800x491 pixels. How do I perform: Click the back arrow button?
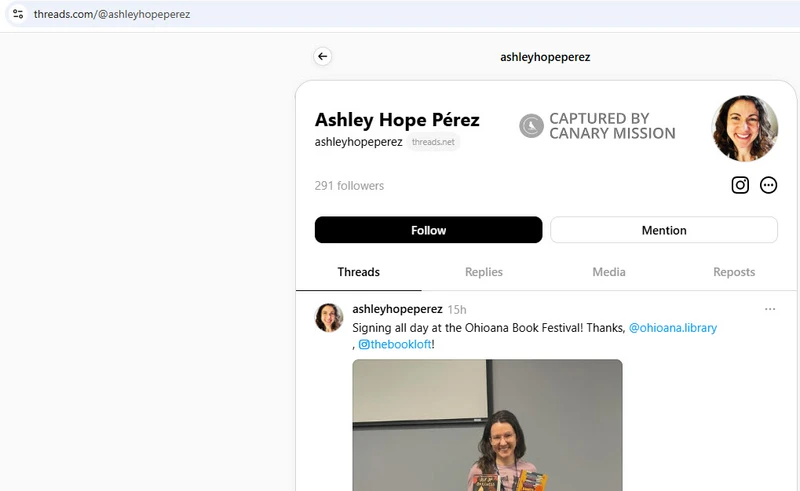pyautogui.click(x=322, y=57)
